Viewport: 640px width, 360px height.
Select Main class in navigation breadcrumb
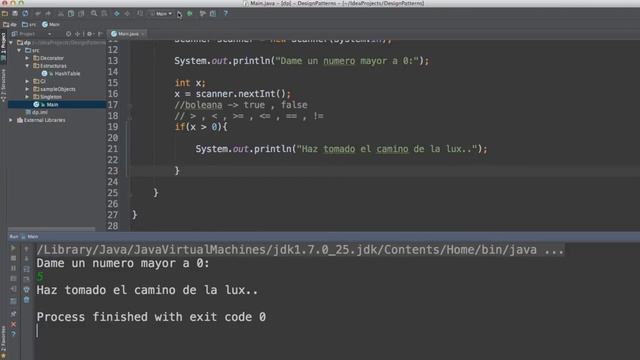51,24
